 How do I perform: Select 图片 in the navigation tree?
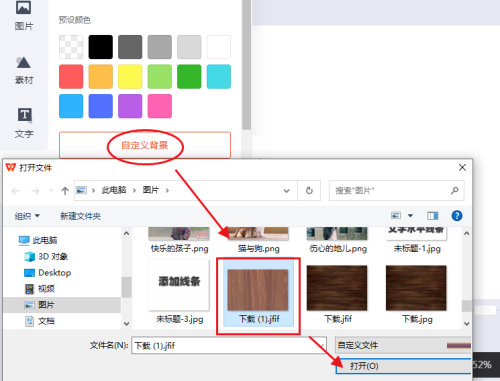coord(62,305)
